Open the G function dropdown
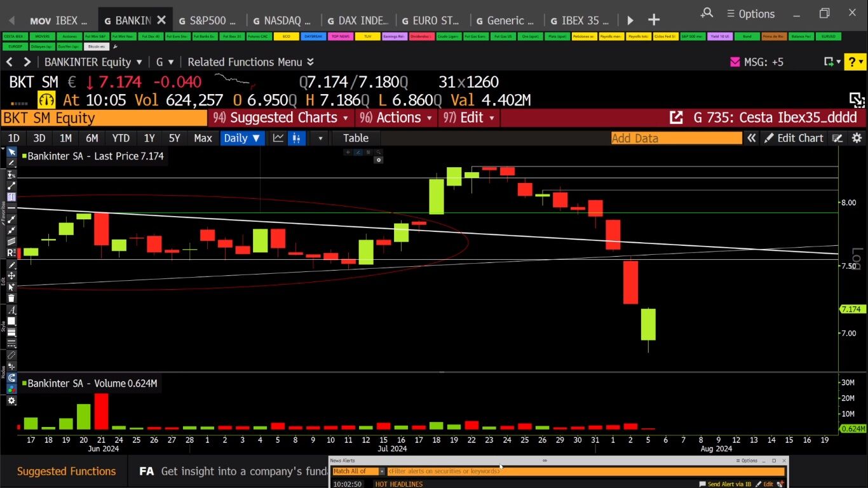The width and height of the screenshot is (868, 488). [x=164, y=62]
